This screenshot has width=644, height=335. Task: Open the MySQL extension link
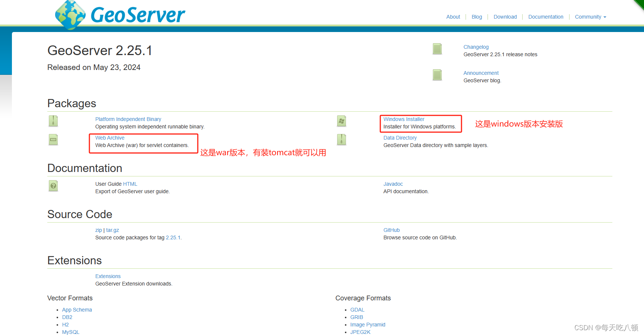click(71, 332)
